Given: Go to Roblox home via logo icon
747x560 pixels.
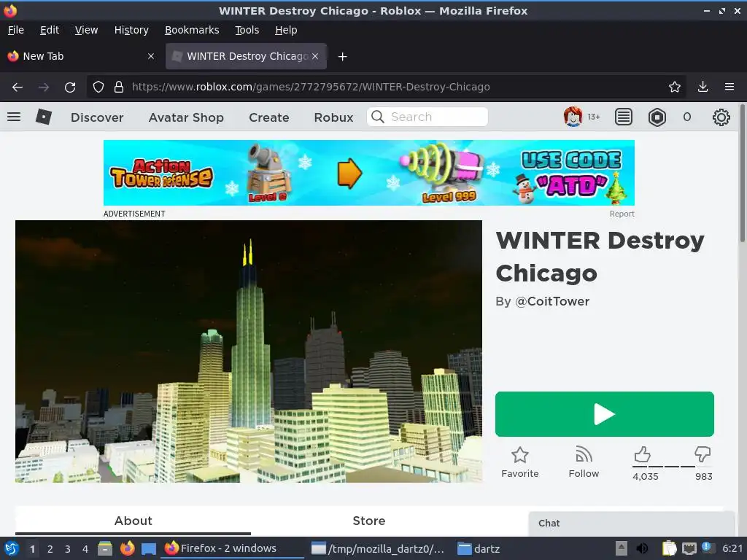Looking at the screenshot, I should click(44, 117).
